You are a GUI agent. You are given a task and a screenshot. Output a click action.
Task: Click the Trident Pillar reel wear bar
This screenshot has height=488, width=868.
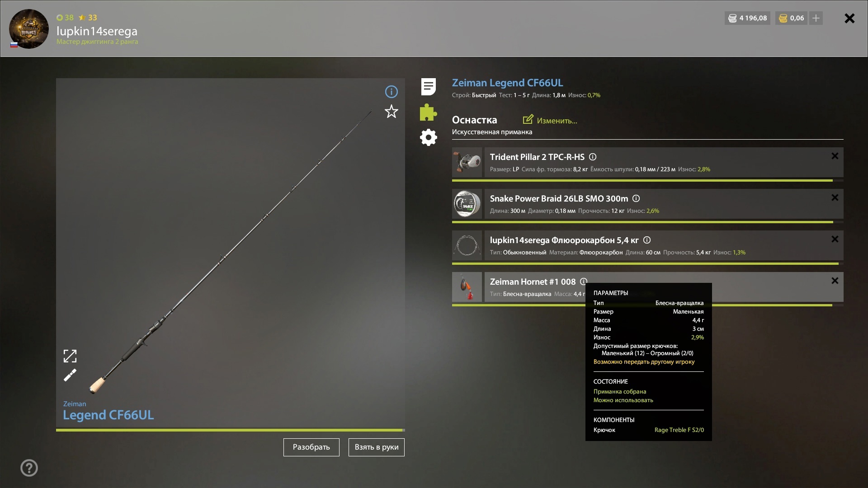(x=647, y=180)
